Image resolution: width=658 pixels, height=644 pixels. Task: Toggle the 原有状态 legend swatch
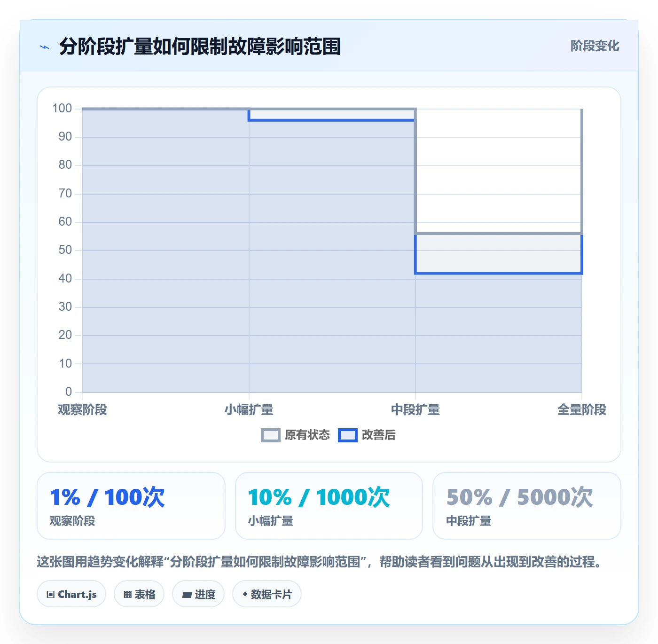pyautogui.click(x=270, y=435)
